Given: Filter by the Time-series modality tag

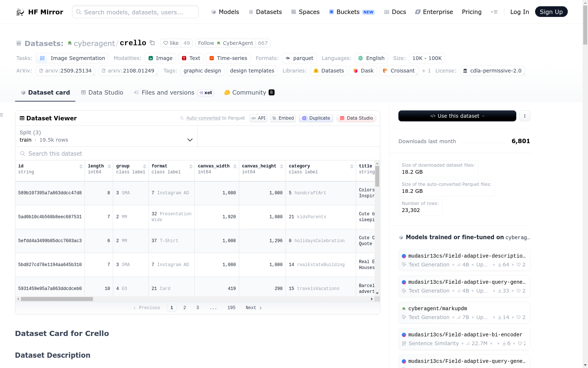Looking at the screenshot, I should [228, 58].
